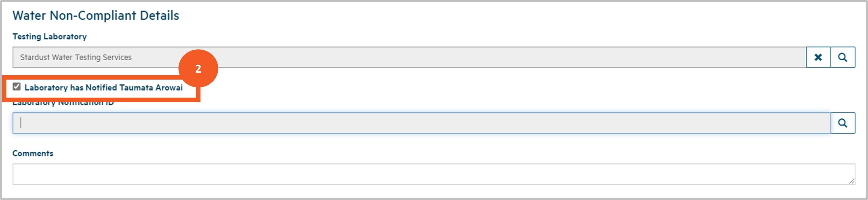Click the partially hidden Laboratory Notification ID label
This screenshot has height=200, width=868.
tap(63, 104)
